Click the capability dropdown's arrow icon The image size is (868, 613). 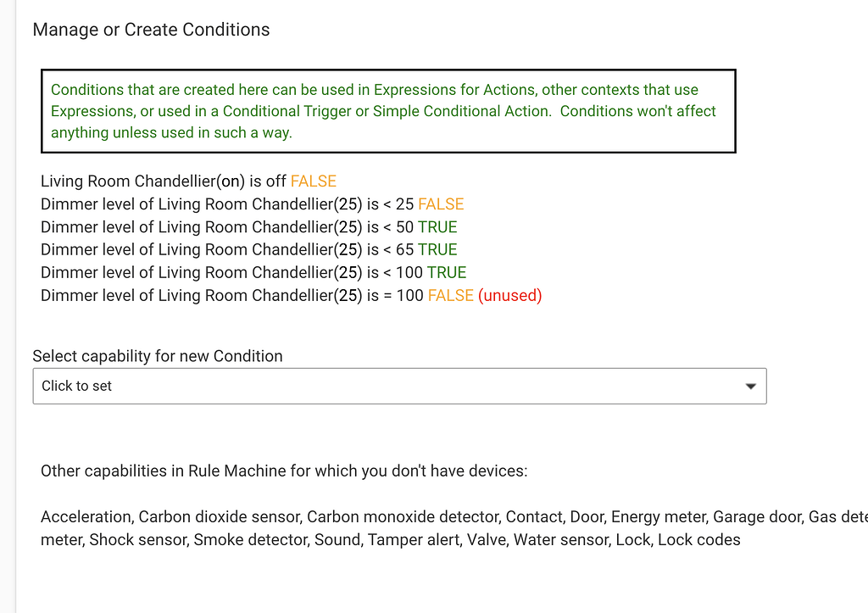750,387
